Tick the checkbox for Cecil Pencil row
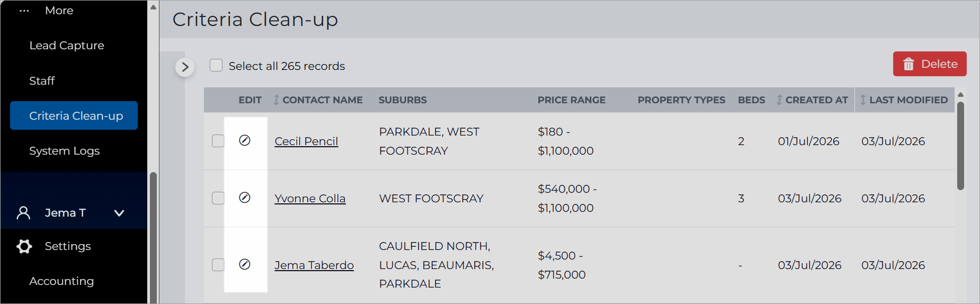Image resolution: width=980 pixels, height=304 pixels. 218,141
